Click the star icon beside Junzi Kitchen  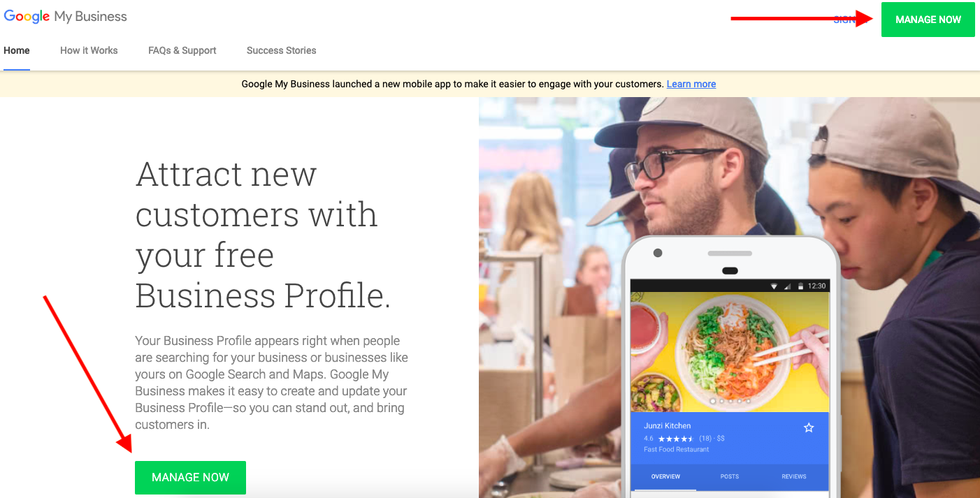(809, 427)
